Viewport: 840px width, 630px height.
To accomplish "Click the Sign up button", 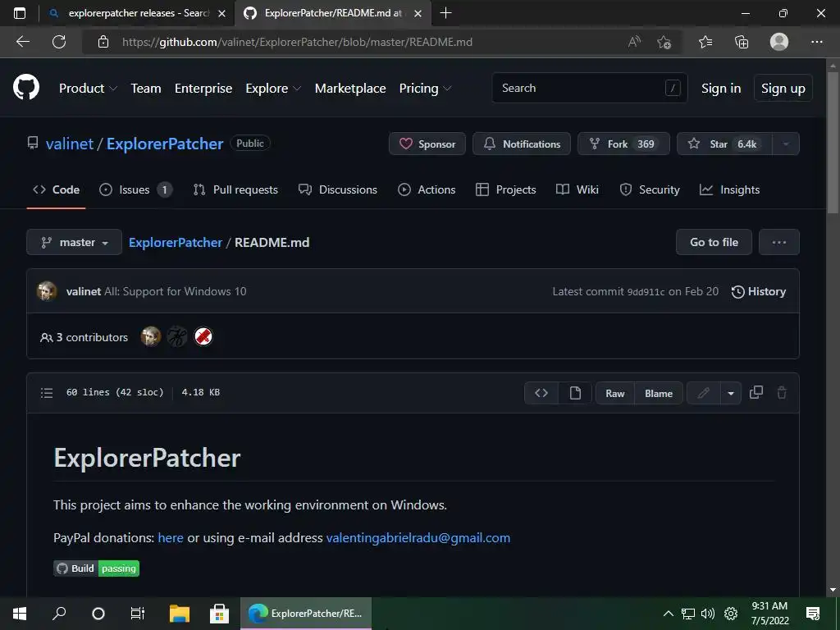I will click(x=783, y=89).
